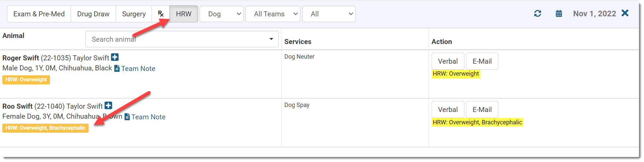Screen dimensions: 644x162
Task: Open the All Teams dropdown
Action: 273,14
